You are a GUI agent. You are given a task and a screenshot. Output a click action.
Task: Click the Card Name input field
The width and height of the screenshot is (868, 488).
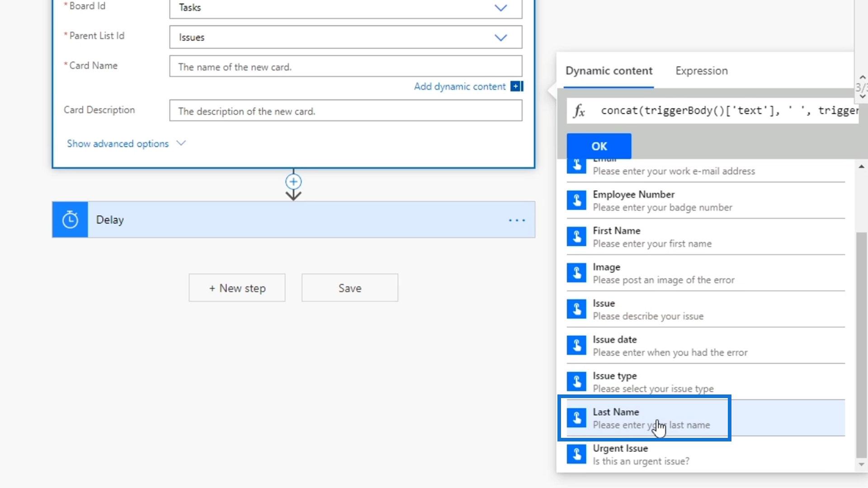(345, 67)
